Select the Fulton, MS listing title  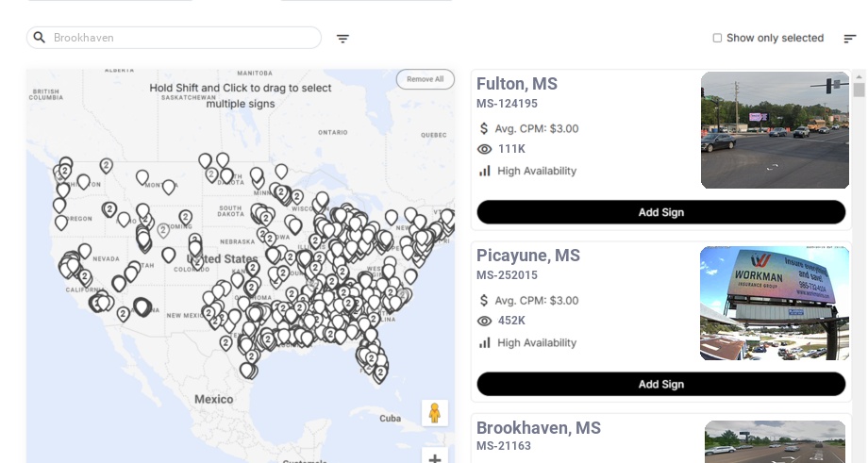click(x=517, y=84)
